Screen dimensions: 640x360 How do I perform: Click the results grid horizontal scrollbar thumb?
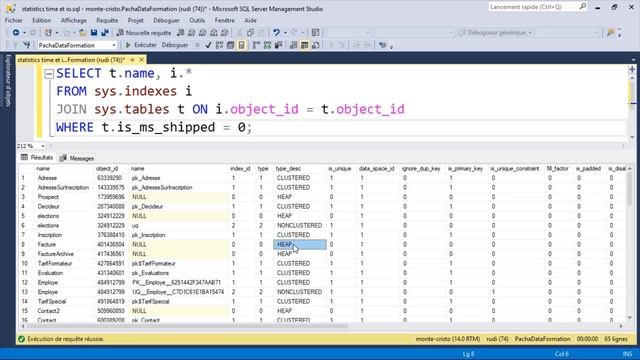187,326
